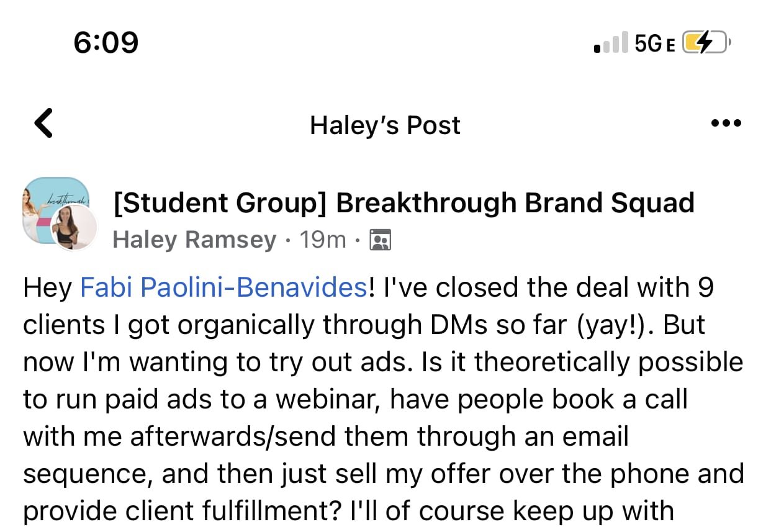Tap the 19m post timestamp
771x532 pixels.
pyautogui.click(x=323, y=240)
